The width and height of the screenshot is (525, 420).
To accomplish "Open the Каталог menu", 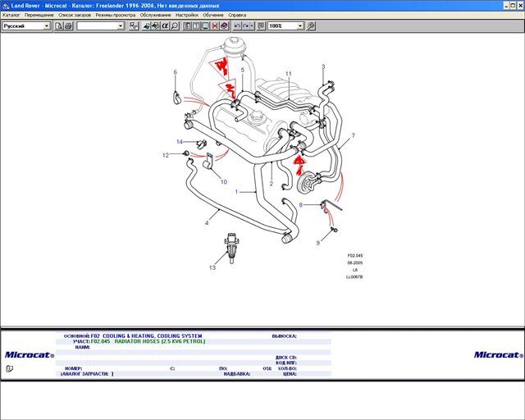I will point(11,15).
